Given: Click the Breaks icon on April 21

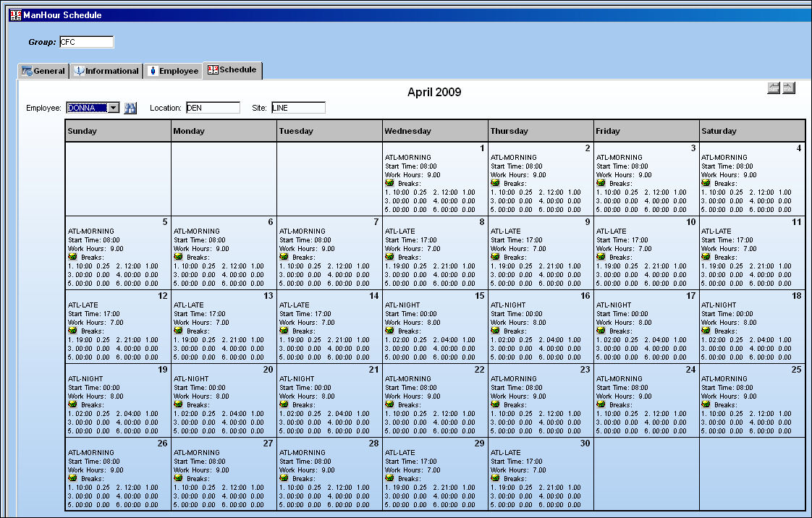Looking at the screenshot, I should point(284,404).
